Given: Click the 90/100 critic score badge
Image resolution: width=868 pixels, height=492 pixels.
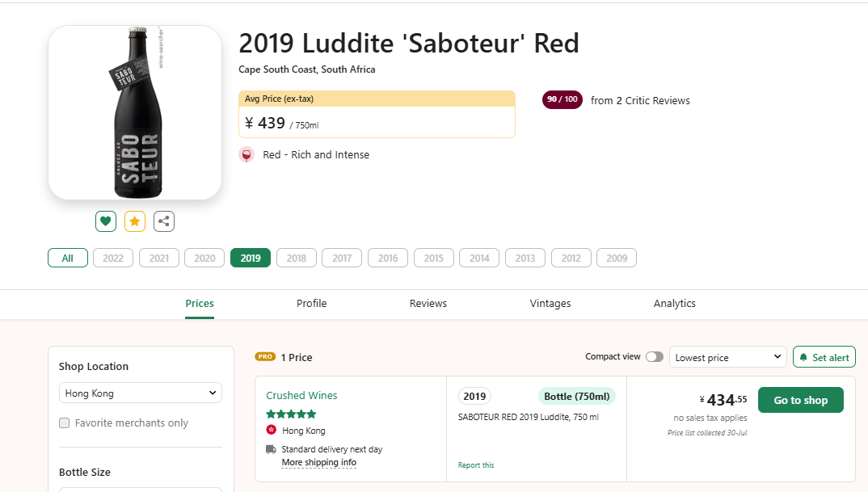Looking at the screenshot, I should click(563, 99).
